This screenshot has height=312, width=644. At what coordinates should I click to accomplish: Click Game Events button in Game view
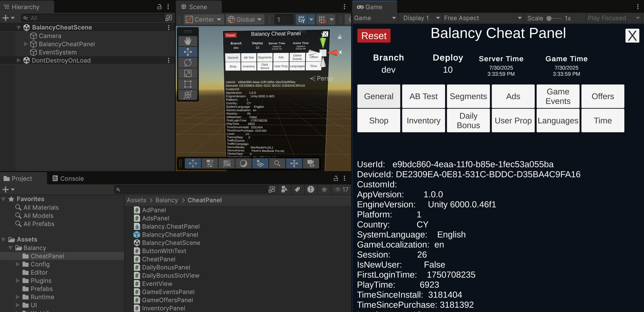tap(558, 96)
